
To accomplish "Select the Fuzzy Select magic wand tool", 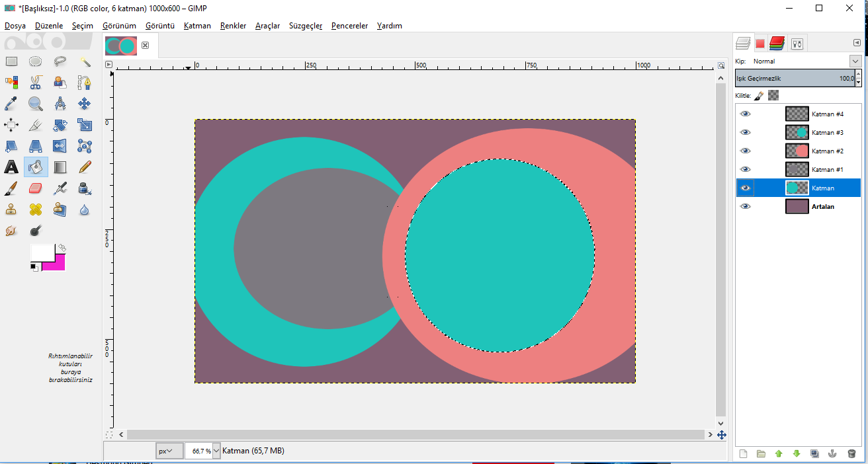I will tap(85, 61).
